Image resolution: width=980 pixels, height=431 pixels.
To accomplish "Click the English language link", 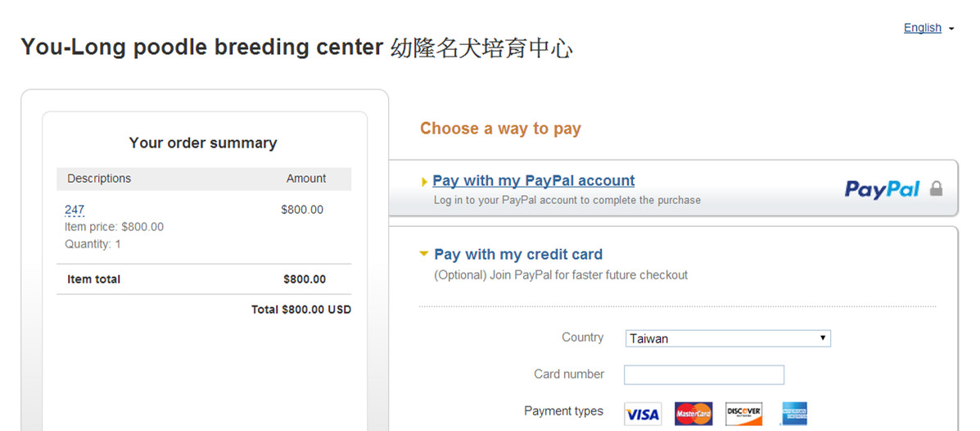I will coord(922,28).
